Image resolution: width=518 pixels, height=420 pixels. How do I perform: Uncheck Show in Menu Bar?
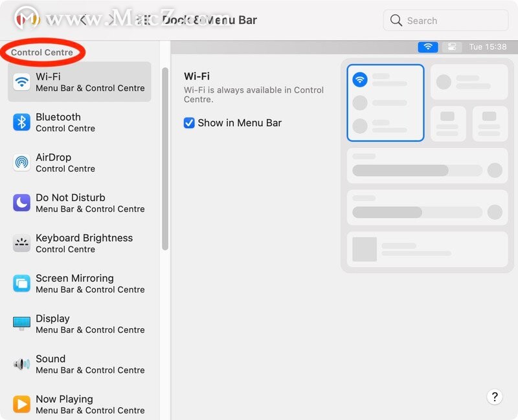(189, 123)
